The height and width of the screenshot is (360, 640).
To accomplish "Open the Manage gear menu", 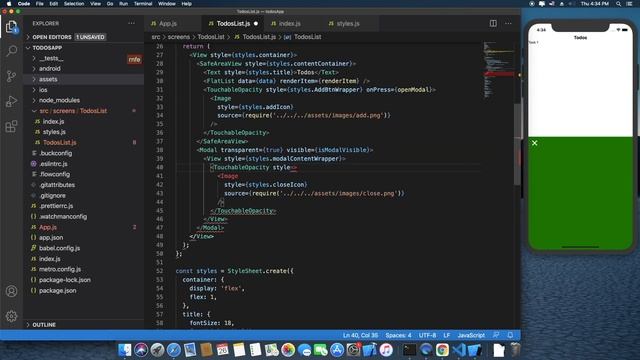I will [x=11, y=316].
